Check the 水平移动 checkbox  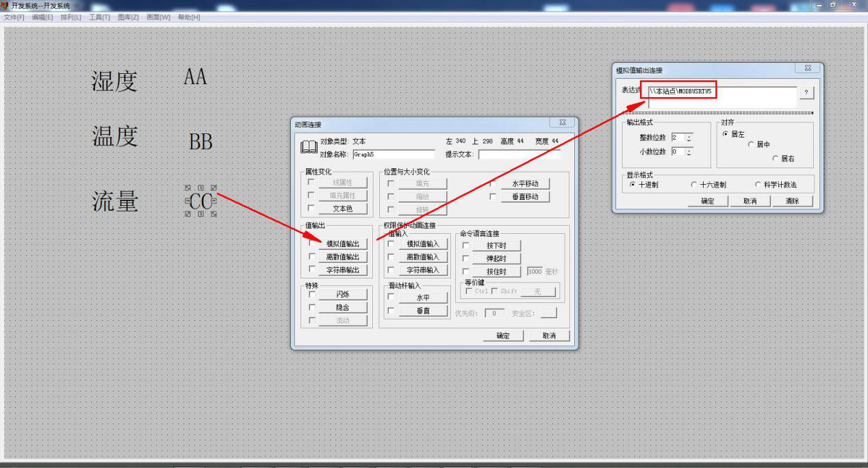coord(494,183)
